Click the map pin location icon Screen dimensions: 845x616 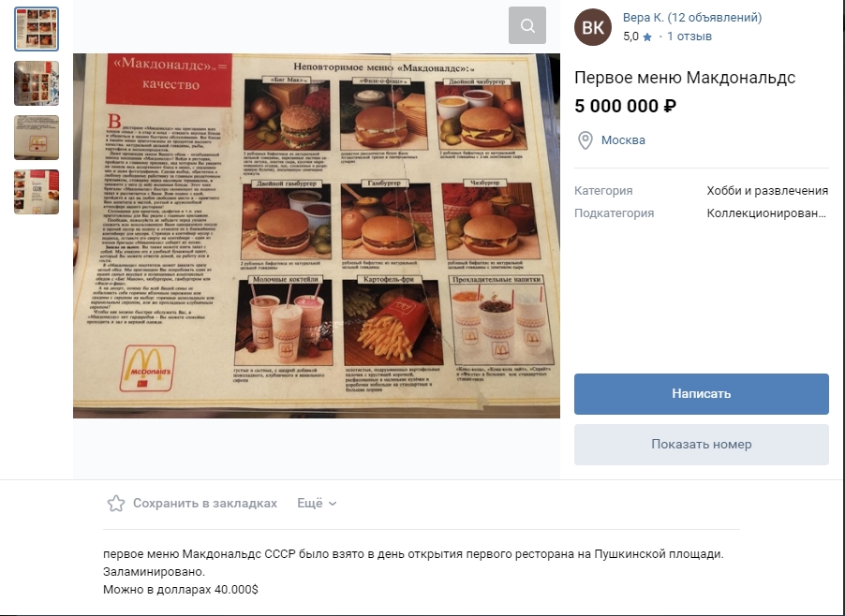[x=586, y=140]
